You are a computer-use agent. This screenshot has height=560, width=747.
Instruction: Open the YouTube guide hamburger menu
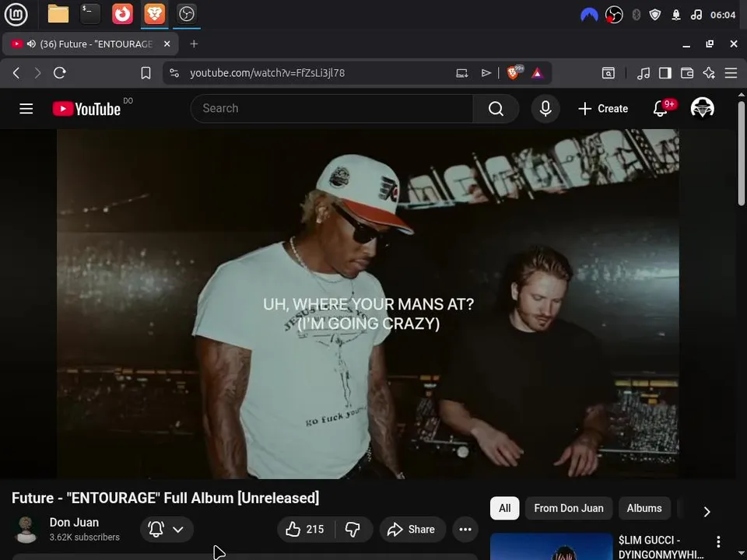pos(26,109)
